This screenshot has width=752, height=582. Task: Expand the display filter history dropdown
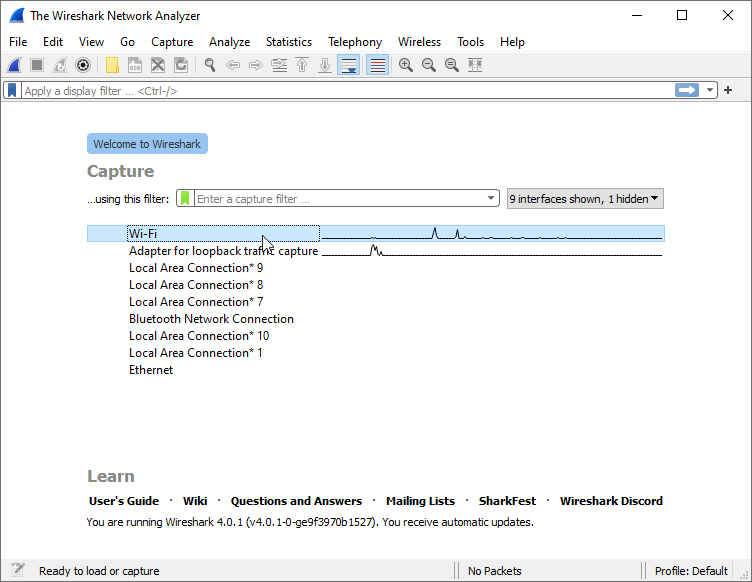[711, 90]
